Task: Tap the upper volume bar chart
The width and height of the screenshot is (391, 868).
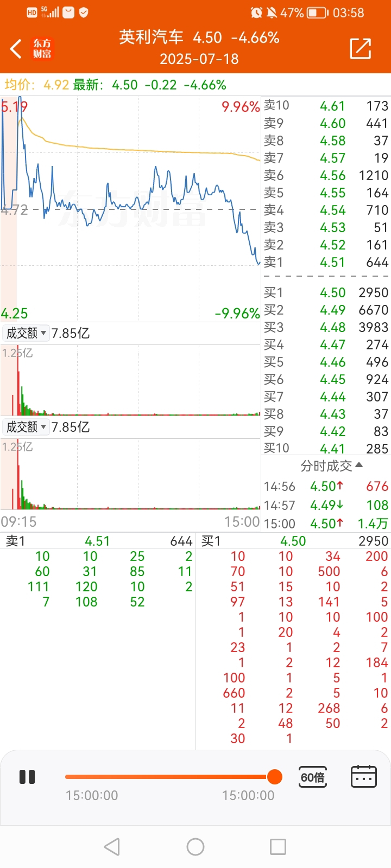Action: (x=130, y=380)
